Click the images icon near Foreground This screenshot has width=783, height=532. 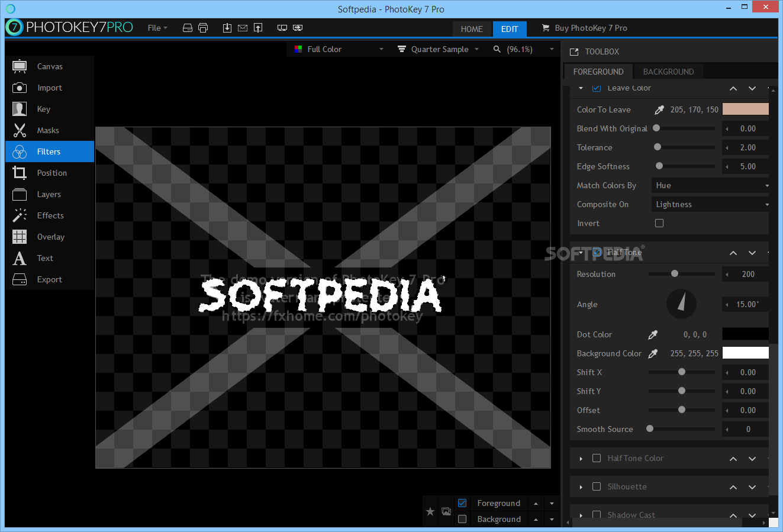pos(446,511)
